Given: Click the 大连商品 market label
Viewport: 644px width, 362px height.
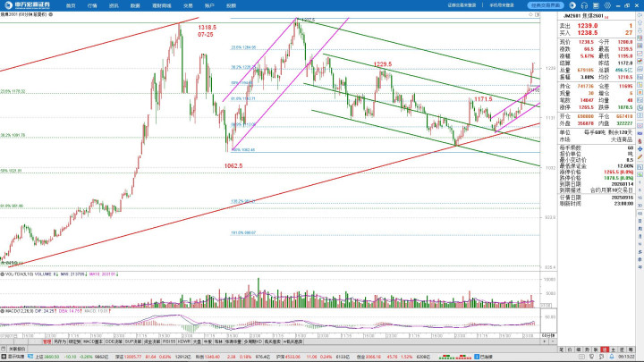Looking at the screenshot, I should 622,139.
